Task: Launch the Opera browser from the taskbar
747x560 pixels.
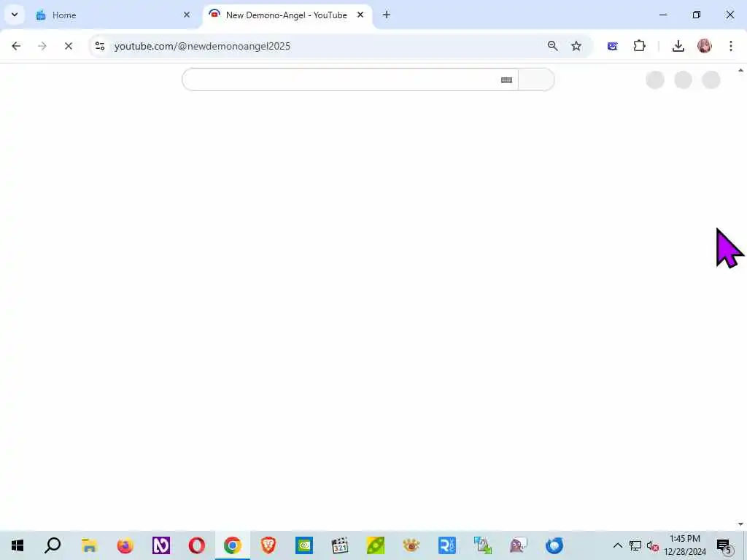Action: [197, 545]
